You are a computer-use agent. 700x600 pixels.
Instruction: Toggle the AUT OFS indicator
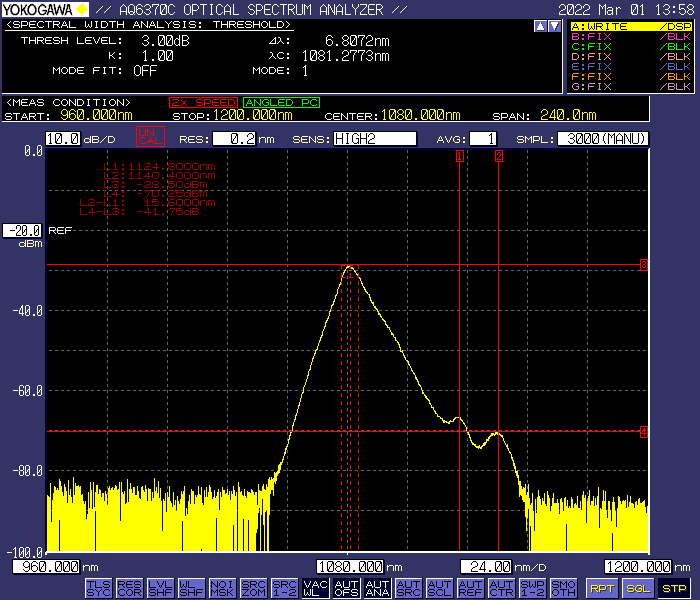coord(346,588)
